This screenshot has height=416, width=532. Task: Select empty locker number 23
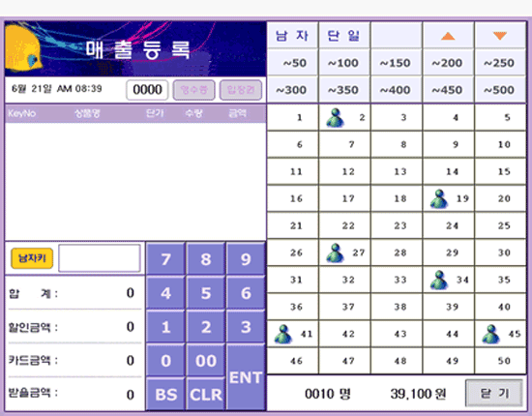click(397, 225)
